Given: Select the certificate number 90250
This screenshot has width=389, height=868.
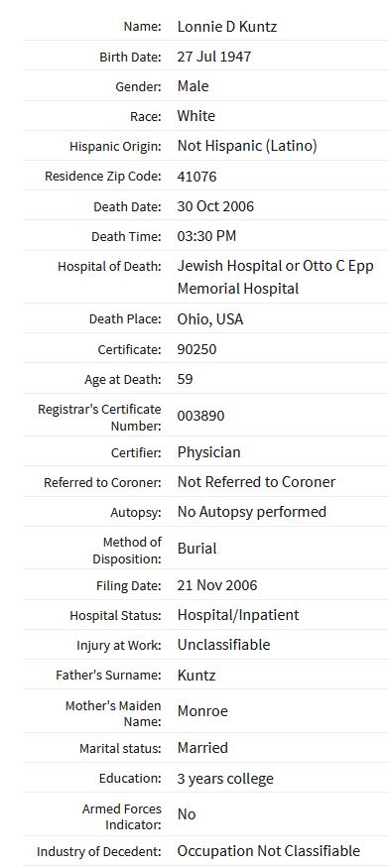Looking at the screenshot, I should (x=196, y=350).
